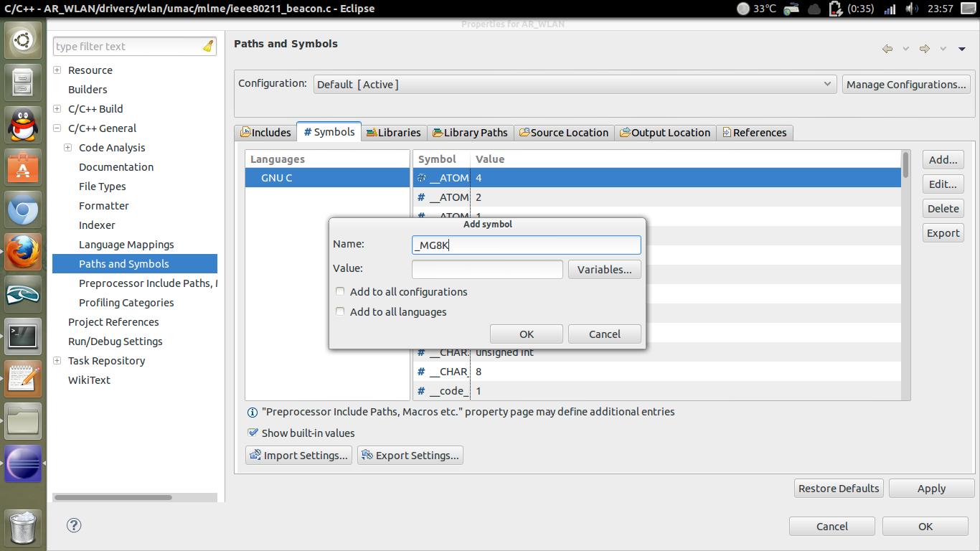Click the Value input field

(x=487, y=269)
